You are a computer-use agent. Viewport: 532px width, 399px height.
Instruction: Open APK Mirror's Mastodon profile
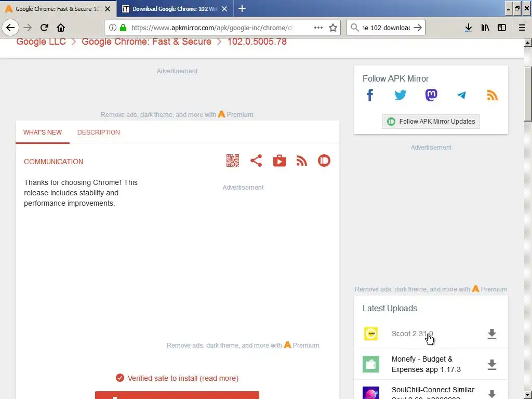pos(431,96)
